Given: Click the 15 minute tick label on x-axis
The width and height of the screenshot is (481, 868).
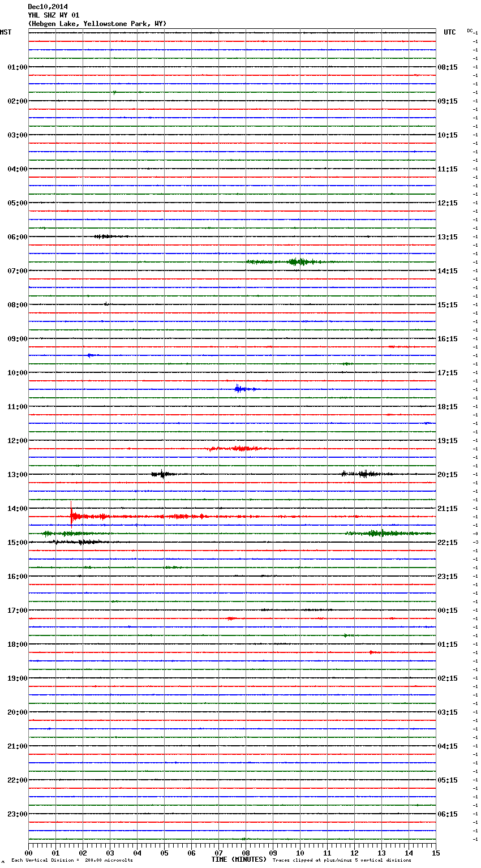Looking at the screenshot, I should (x=436, y=853).
